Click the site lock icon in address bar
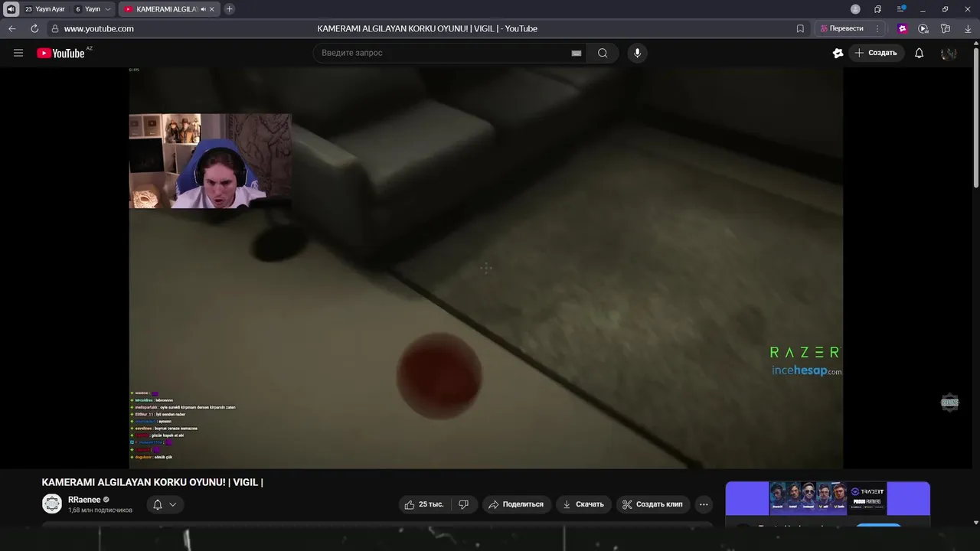Viewport: 980px width, 551px height. [x=54, y=28]
